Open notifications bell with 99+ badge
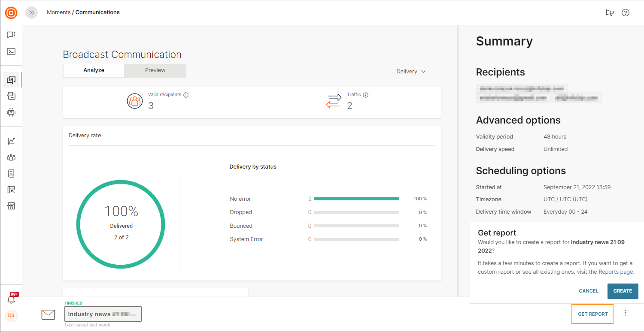Image resolution: width=644 pixels, height=332 pixels. coord(12,299)
